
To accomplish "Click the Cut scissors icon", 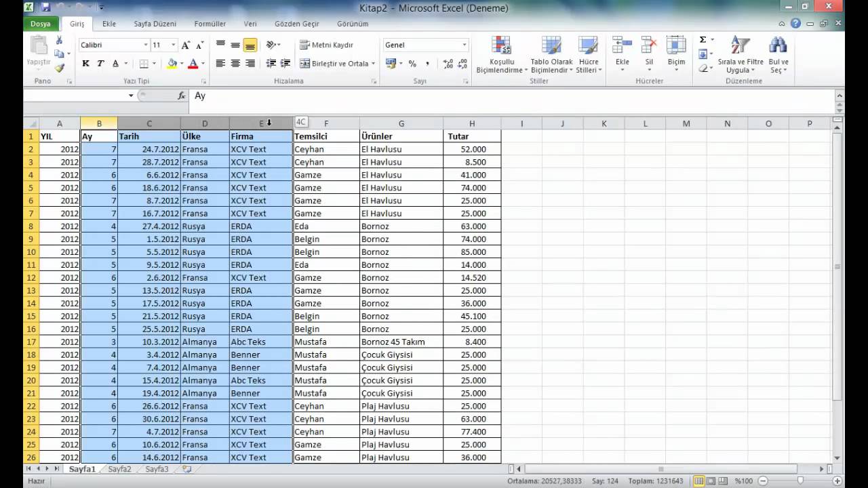I will coord(60,41).
